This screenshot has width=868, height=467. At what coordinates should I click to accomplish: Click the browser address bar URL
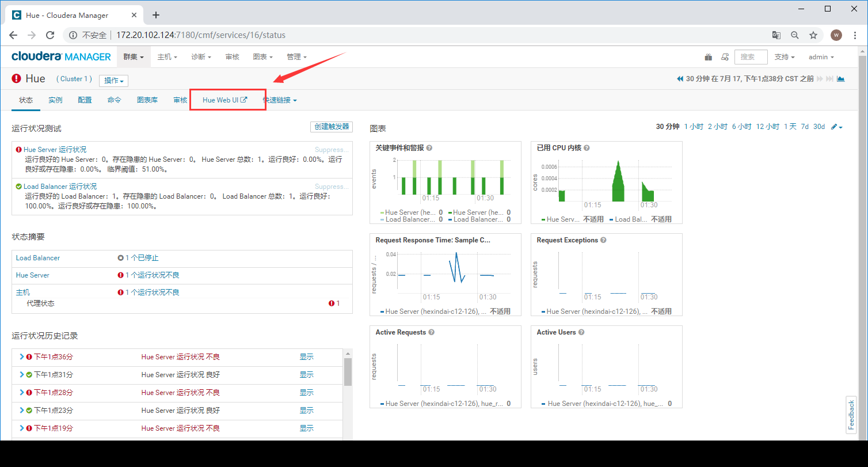[201, 35]
